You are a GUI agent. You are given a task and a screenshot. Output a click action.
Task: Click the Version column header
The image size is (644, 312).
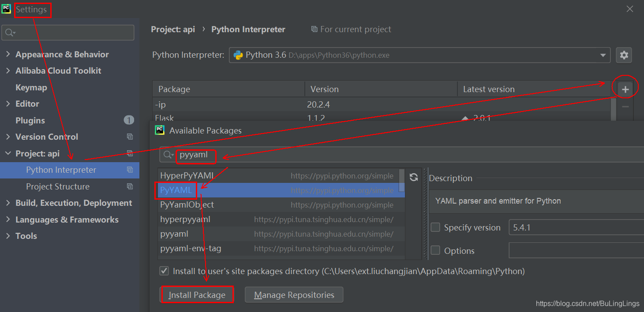pyautogui.click(x=381, y=89)
